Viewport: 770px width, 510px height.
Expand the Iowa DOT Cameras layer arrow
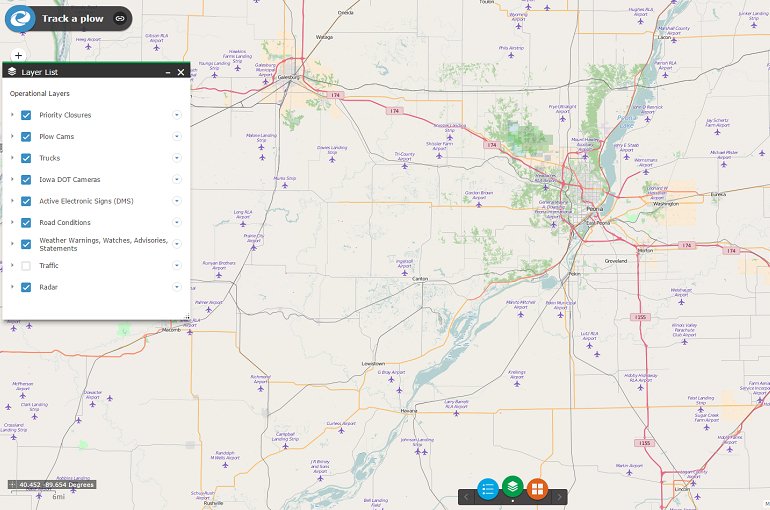pyautogui.click(x=12, y=179)
